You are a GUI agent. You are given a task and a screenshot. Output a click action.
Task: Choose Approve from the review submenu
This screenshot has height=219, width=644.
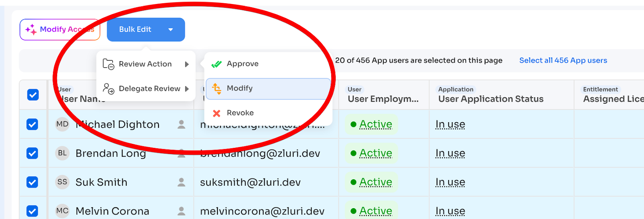(268, 64)
